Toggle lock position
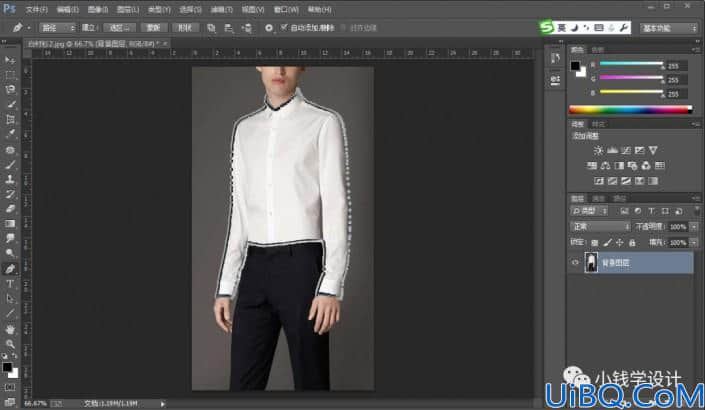 [x=620, y=243]
